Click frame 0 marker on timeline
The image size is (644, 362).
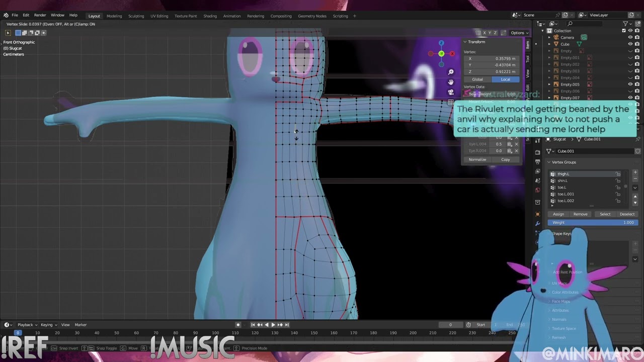(x=18, y=333)
